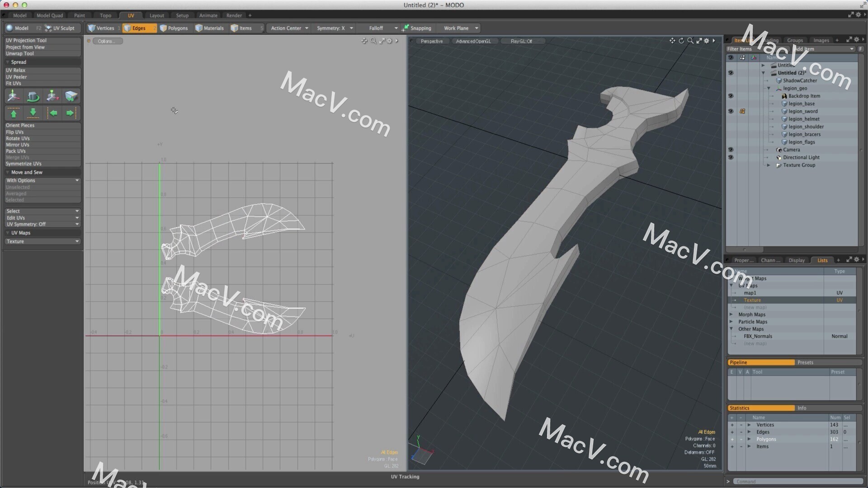
Task: Switch to the Lists panel tab
Action: [x=823, y=260]
